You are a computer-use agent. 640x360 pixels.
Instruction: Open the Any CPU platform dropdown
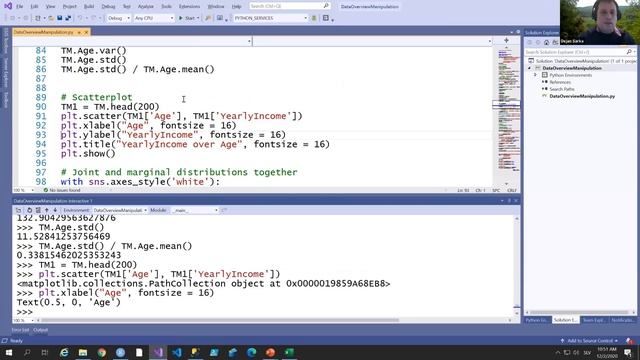(x=153, y=18)
